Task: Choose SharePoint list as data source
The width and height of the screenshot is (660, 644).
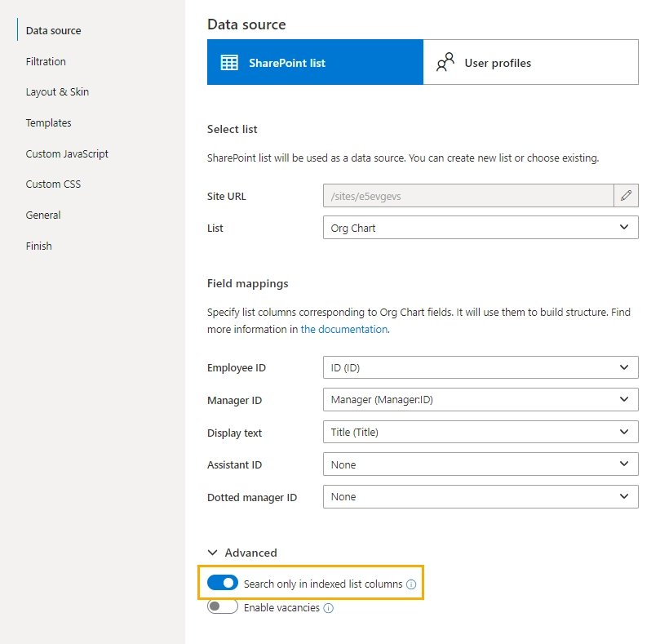Action: click(x=315, y=62)
